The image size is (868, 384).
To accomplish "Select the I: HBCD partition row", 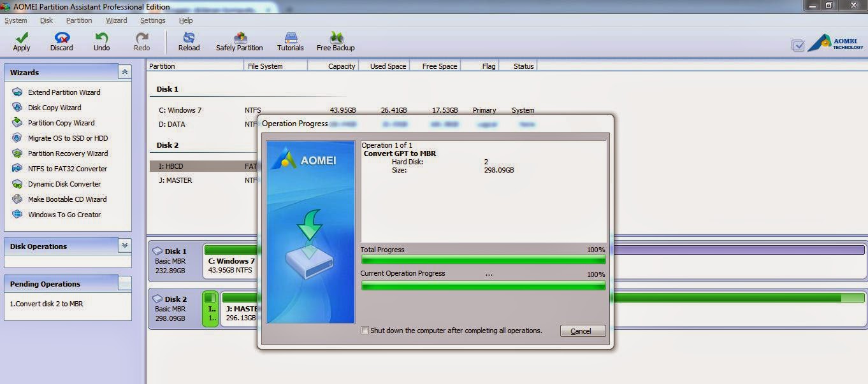I will 204,166.
